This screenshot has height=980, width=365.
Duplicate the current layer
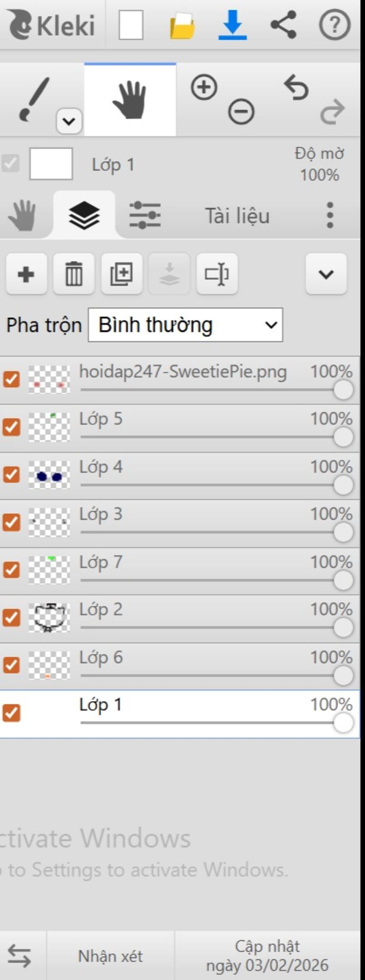click(x=122, y=274)
